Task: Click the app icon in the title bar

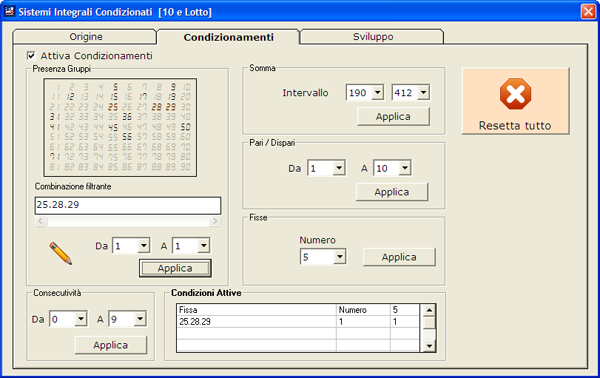Action: point(10,11)
